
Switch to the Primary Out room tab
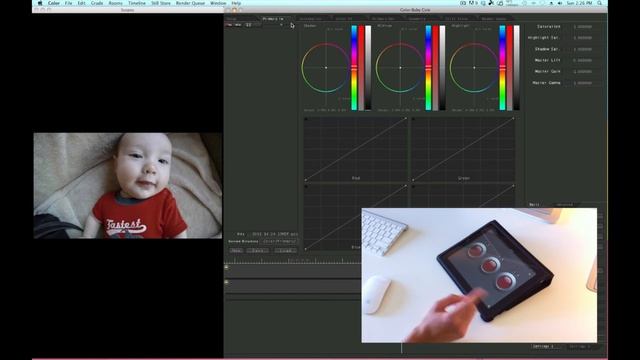point(383,19)
